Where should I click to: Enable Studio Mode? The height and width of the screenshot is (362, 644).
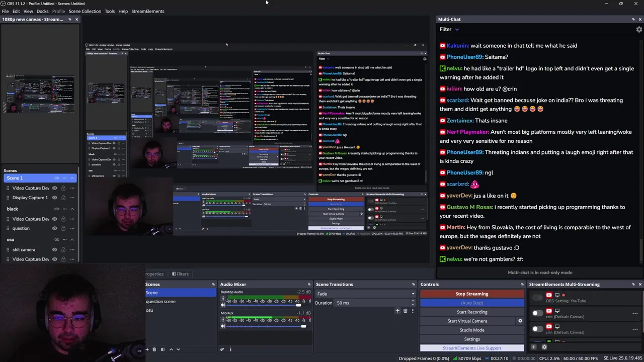click(x=472, y=330)
